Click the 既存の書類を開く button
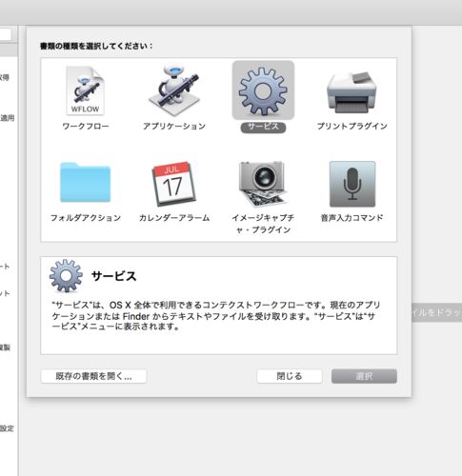The image size is (462, 476). [93, 376]
